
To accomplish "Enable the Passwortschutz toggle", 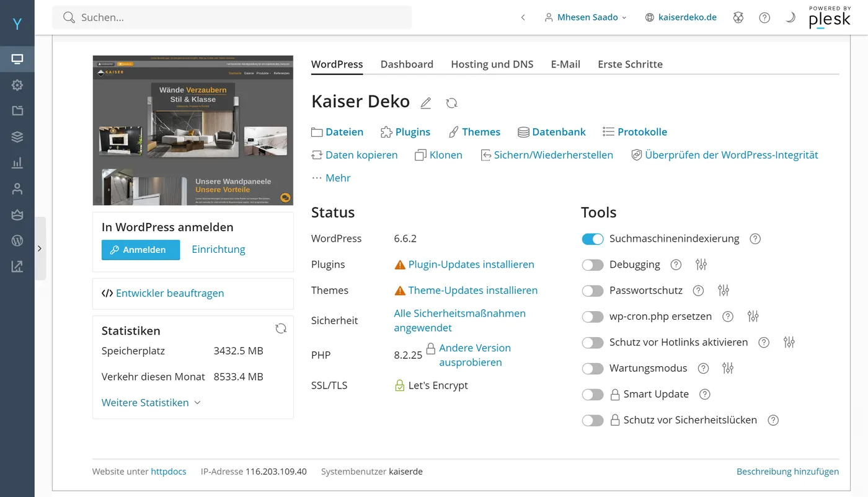I will pos(593,291).
